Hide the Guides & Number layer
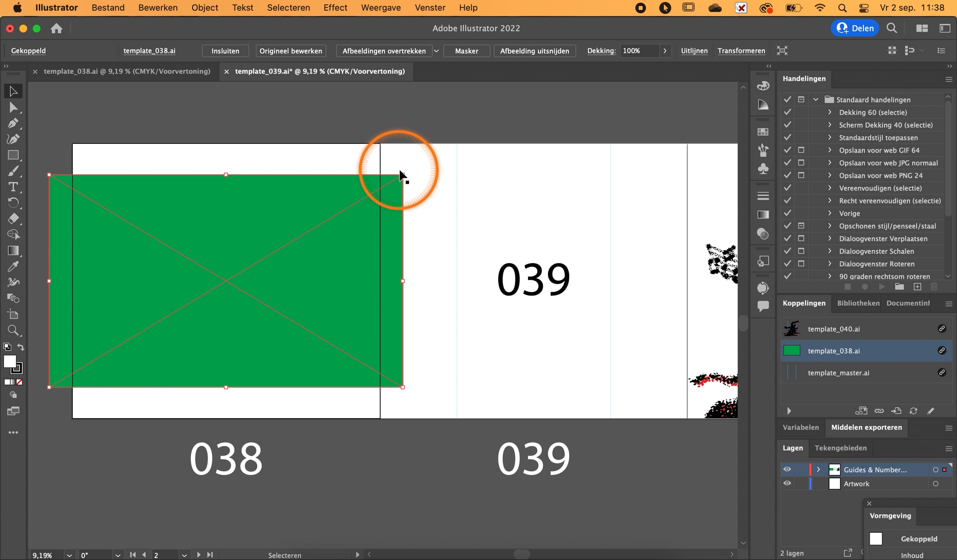Screen dimensions: 957x560 coord(787,470)
